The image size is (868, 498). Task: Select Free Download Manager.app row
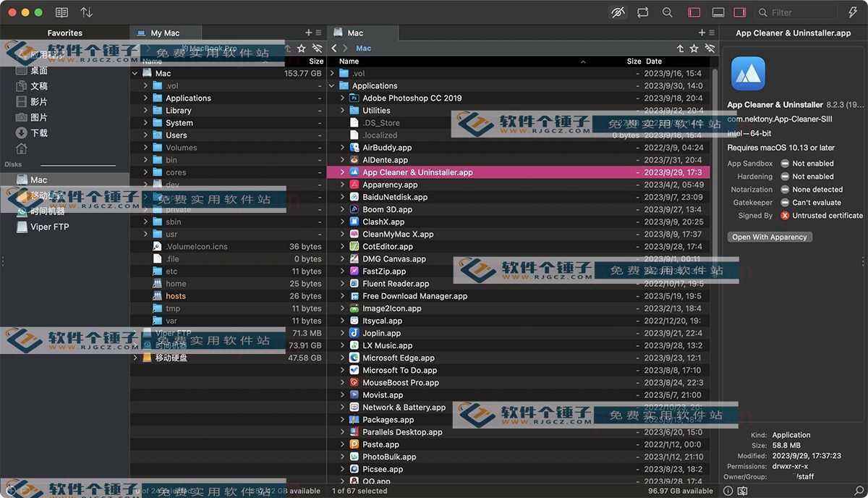519,296
